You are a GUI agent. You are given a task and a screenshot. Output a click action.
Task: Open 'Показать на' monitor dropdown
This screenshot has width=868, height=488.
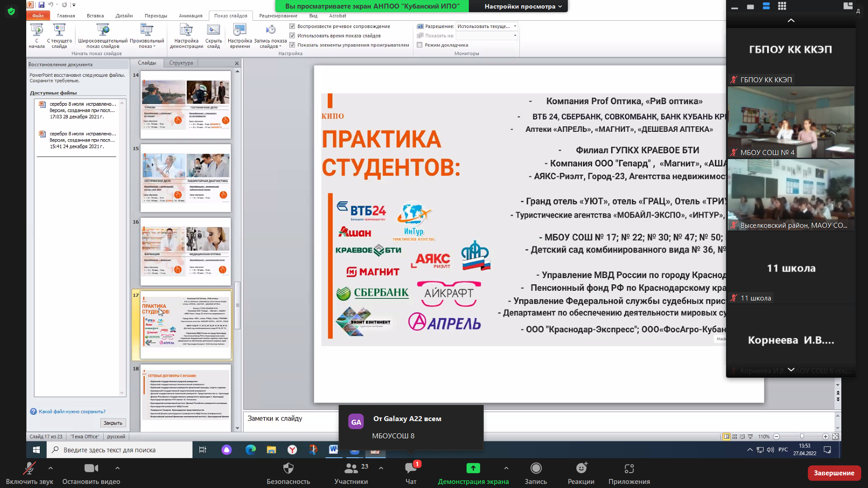click(486, 36)
